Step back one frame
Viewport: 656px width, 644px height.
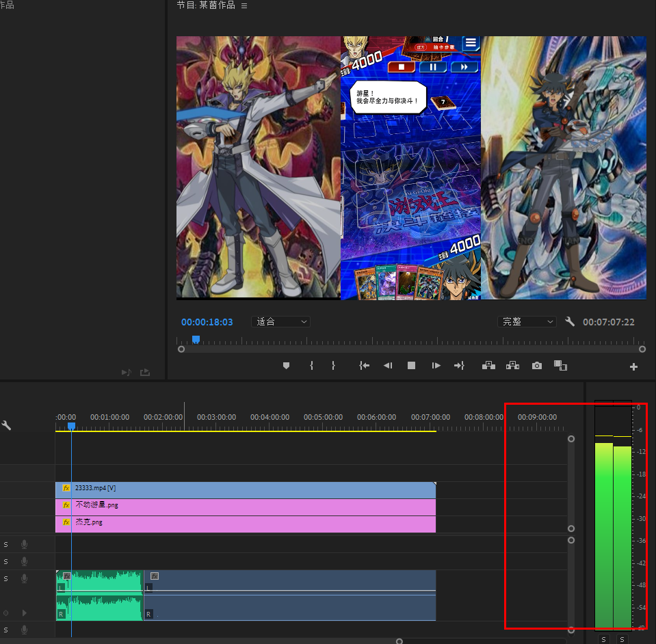388,366
